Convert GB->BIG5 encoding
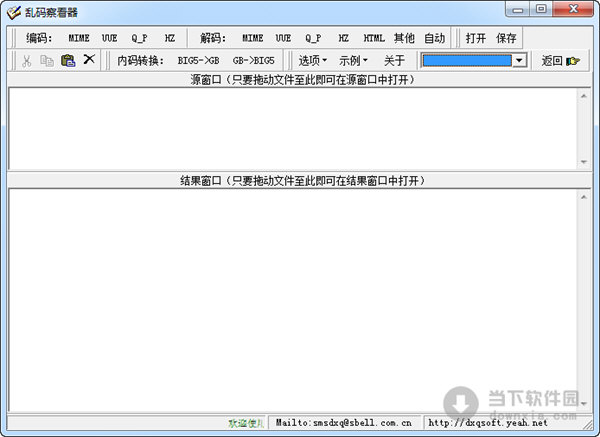Image resolution: width=600 pixels, height=437 pixels. [x=254, y=60]
